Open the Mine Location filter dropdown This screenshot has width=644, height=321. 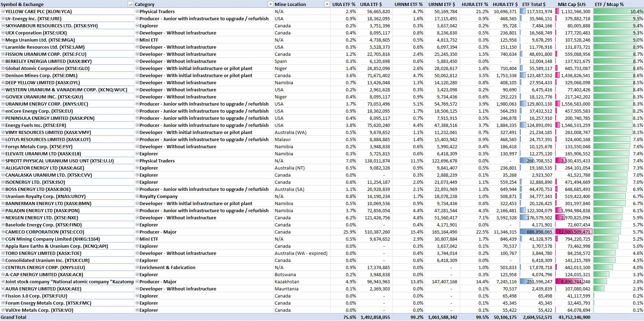(x=327, y=4)
